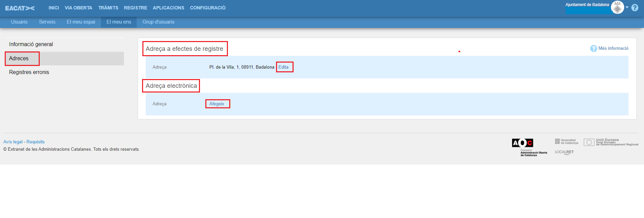Click the AOC consortium logo

tap(522, 143)
